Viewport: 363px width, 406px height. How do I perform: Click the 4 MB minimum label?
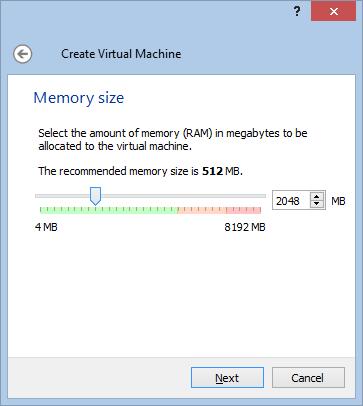point(46,227)
